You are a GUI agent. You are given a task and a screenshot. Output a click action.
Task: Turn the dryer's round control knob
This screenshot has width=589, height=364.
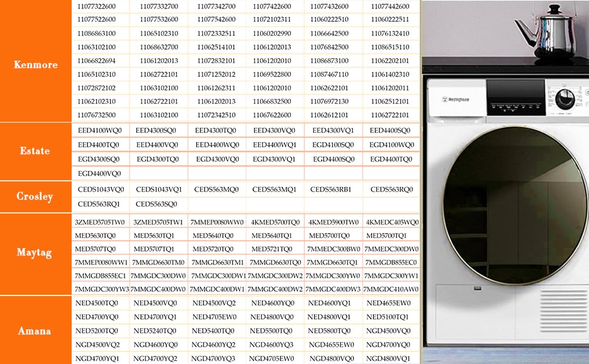point(565,98)
